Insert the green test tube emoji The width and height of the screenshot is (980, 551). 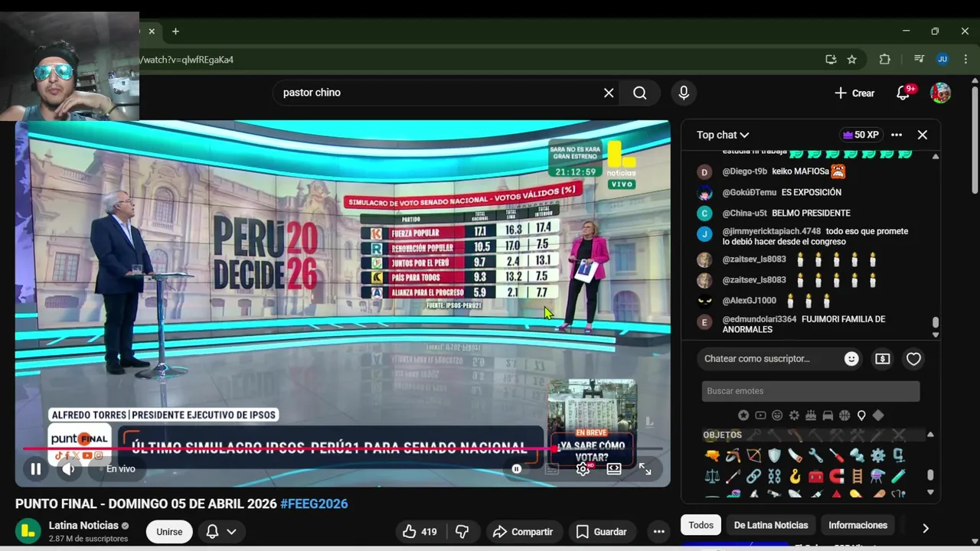(x=898, y=477)
